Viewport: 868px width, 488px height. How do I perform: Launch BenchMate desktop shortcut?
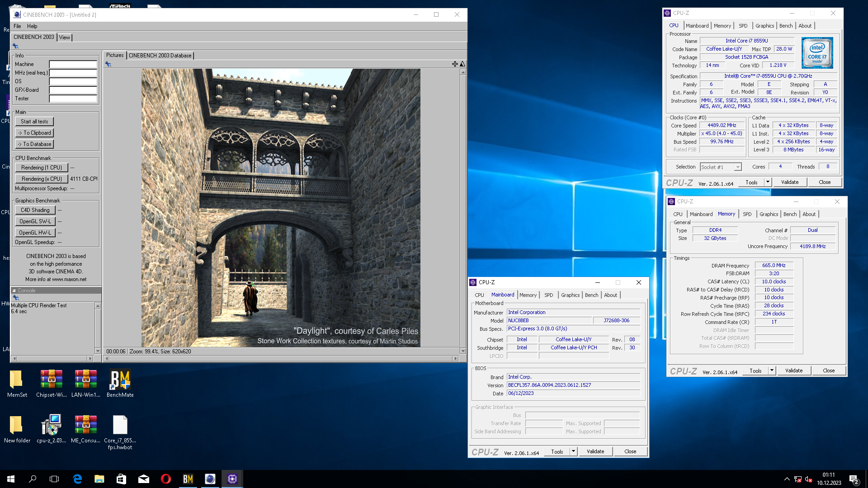(x=120, y=383)
